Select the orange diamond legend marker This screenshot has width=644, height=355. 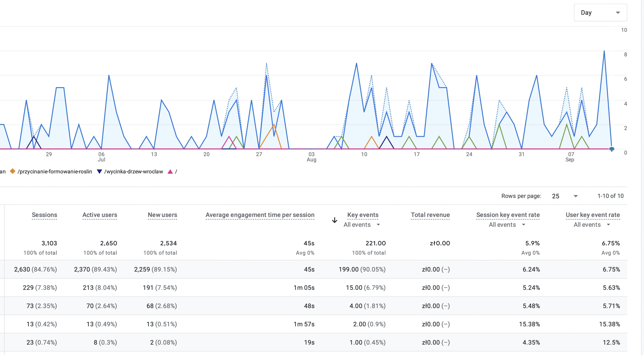13,171
